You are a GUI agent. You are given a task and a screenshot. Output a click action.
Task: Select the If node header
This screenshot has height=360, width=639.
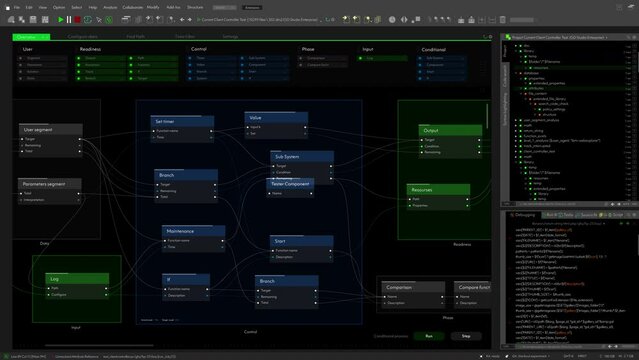[186, 280]
